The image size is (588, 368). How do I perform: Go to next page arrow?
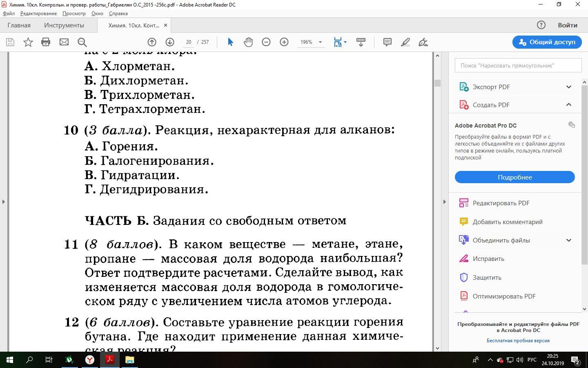tap(170, 42)
